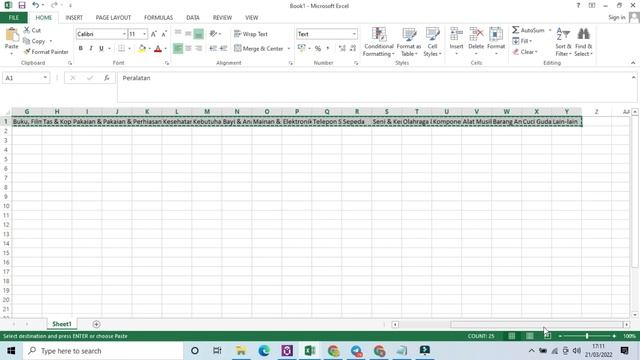Toggle middle vertical align
The height and width of the screenshot is (360, 640).
pyautogui.click(x=188, y=34)
